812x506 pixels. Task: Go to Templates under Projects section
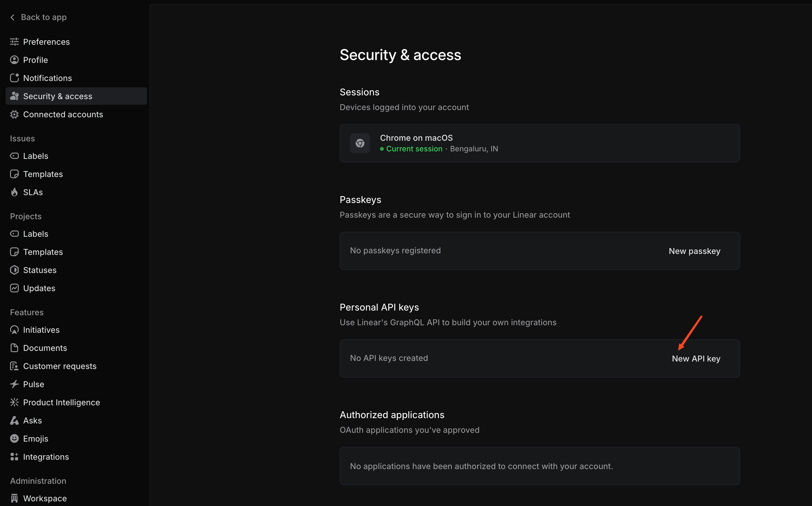[x=43, y=252]
